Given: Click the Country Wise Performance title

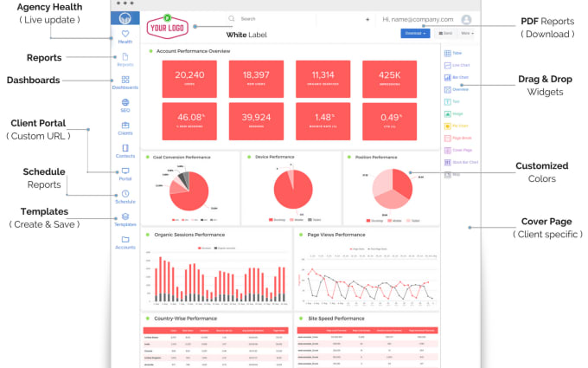Looking at the screenshot, I should tap(186, 319).
